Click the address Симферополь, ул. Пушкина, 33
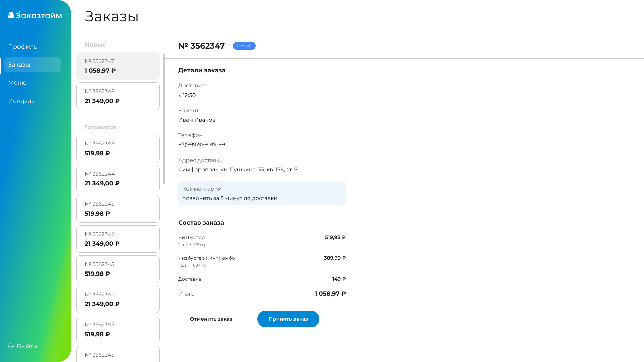Viewport: 644px width, 362px height. (x=238, y=170)
